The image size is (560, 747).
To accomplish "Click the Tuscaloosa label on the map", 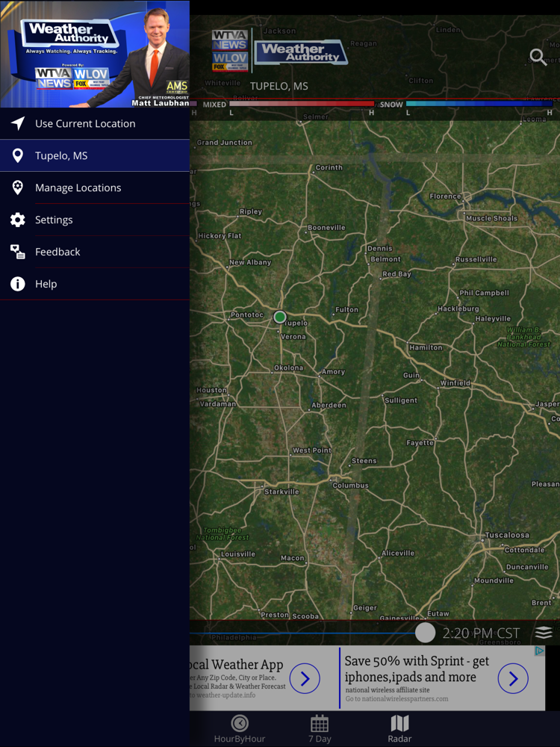I will click(x=507, y=535).
